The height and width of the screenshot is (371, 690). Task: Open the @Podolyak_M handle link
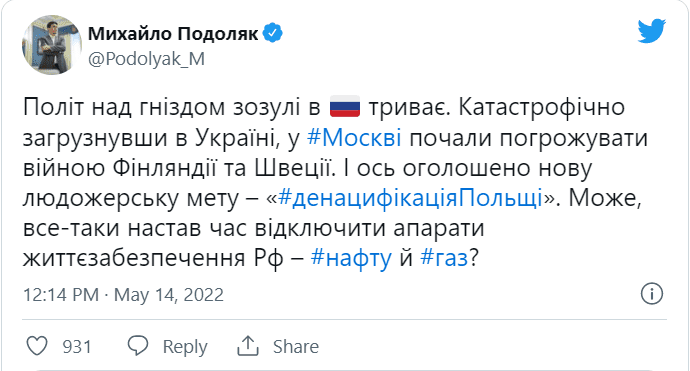coord(147,59)
